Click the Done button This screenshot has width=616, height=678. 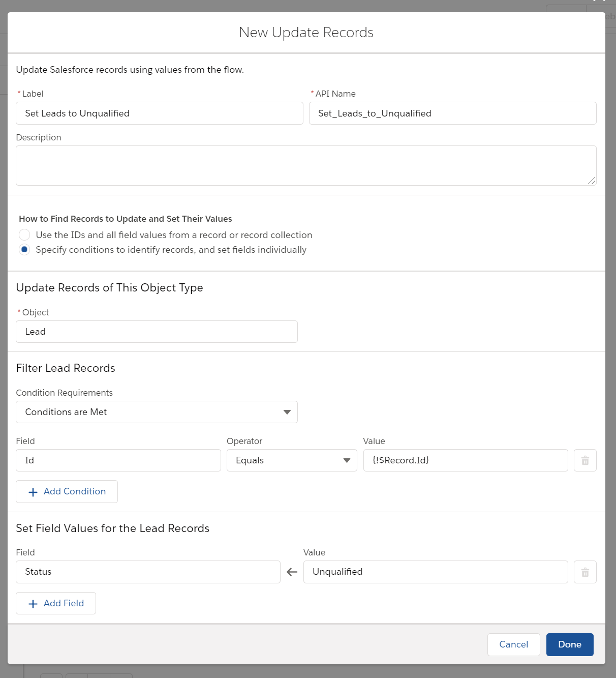click(x=570, y=644)
